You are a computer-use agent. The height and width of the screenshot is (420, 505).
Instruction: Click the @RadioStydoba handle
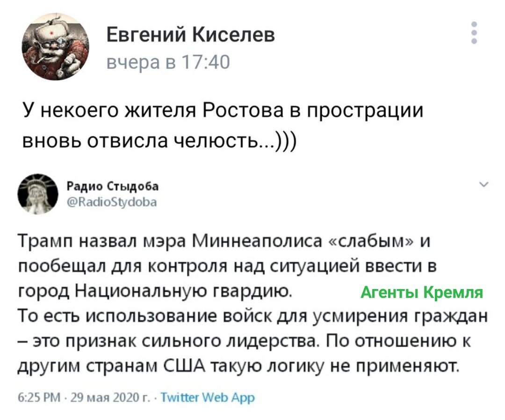coord(112,202)
